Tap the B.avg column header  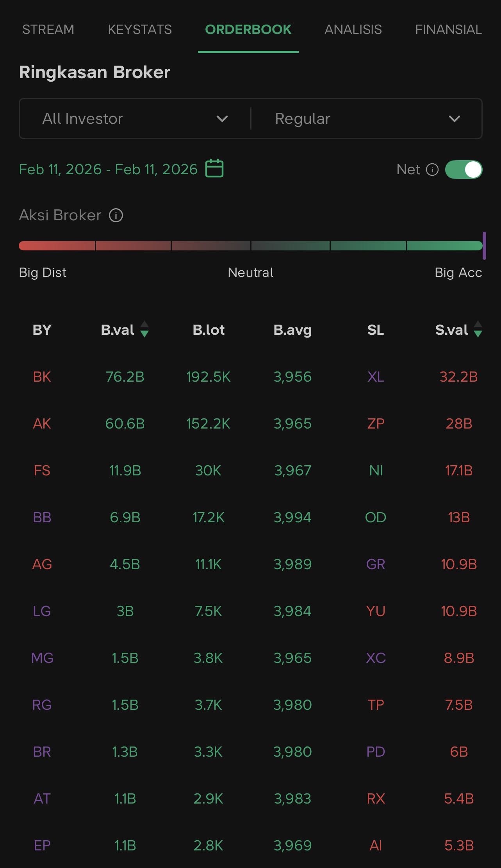point(292,330)
